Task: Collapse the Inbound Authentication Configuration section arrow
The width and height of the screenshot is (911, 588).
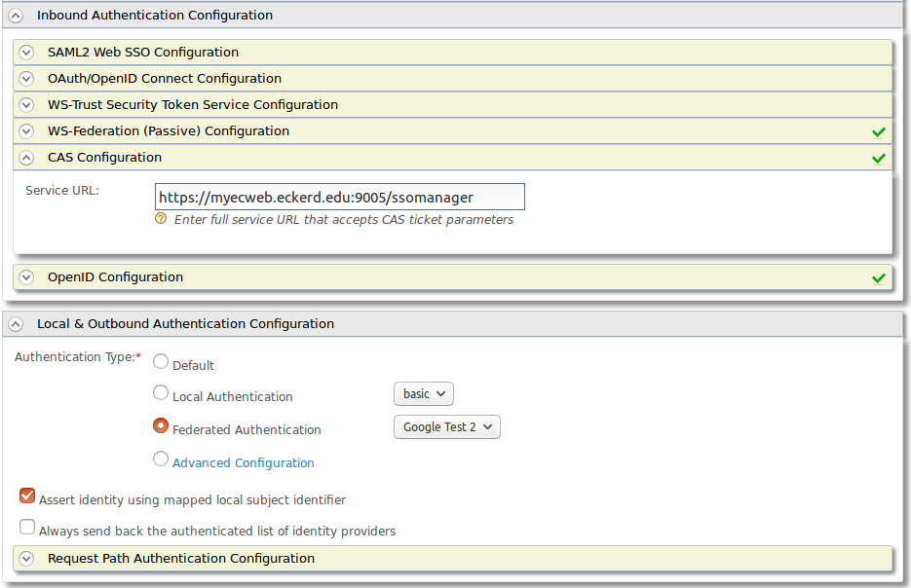Action: tap(16, 16)
